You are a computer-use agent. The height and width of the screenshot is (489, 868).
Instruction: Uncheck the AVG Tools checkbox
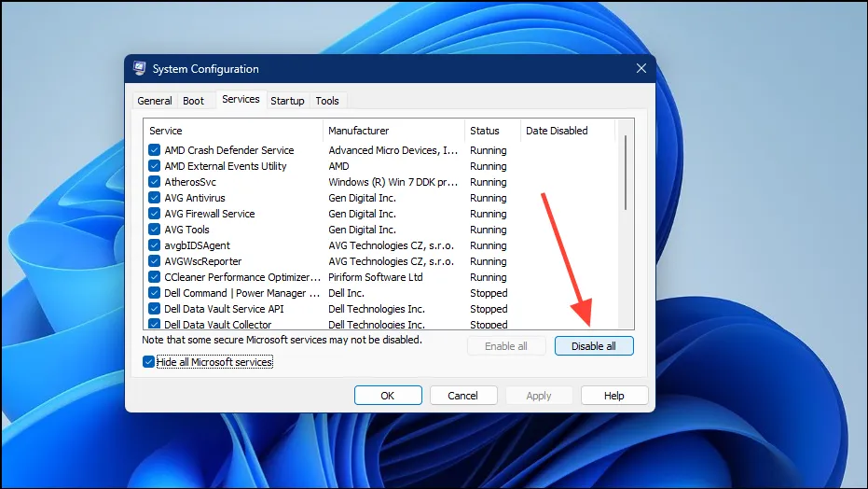155,230
